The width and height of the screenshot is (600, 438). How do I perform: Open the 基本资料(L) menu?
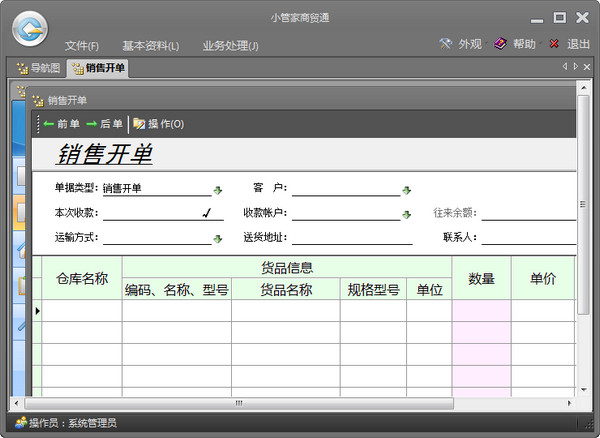pos(150,46)
